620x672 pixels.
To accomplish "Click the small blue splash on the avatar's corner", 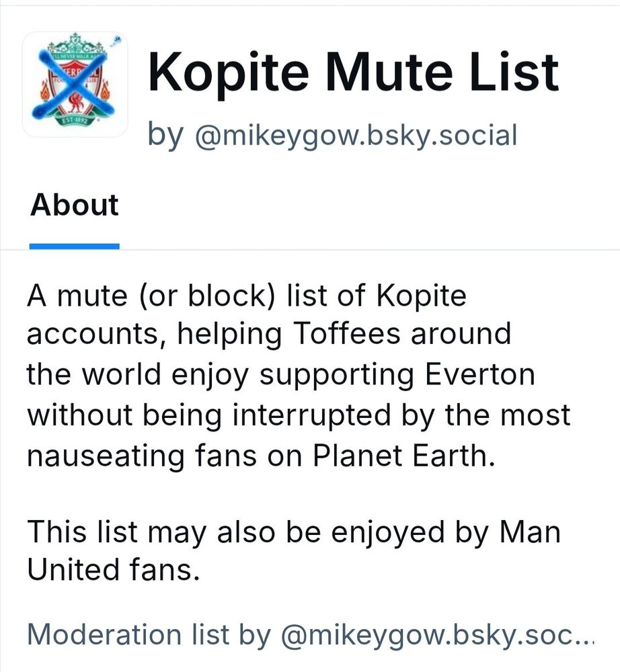I will tap(116, 41).
